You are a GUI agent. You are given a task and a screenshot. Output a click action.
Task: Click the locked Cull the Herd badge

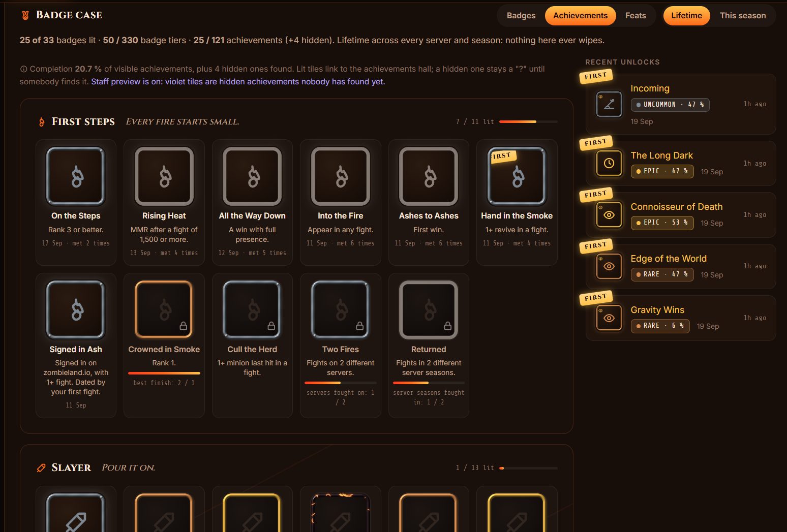(252, 309)
